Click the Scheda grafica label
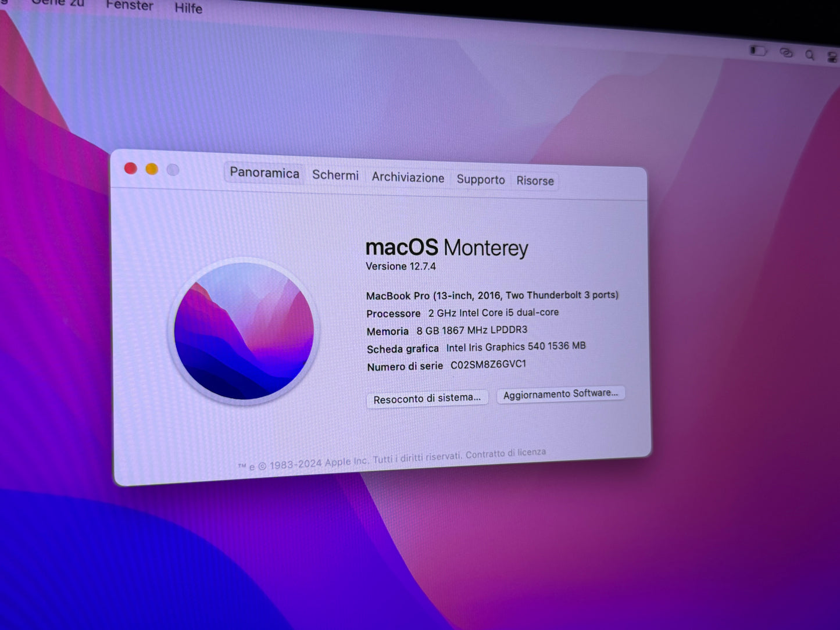This screenshot has width=840, height=630. tap(403, 349)
